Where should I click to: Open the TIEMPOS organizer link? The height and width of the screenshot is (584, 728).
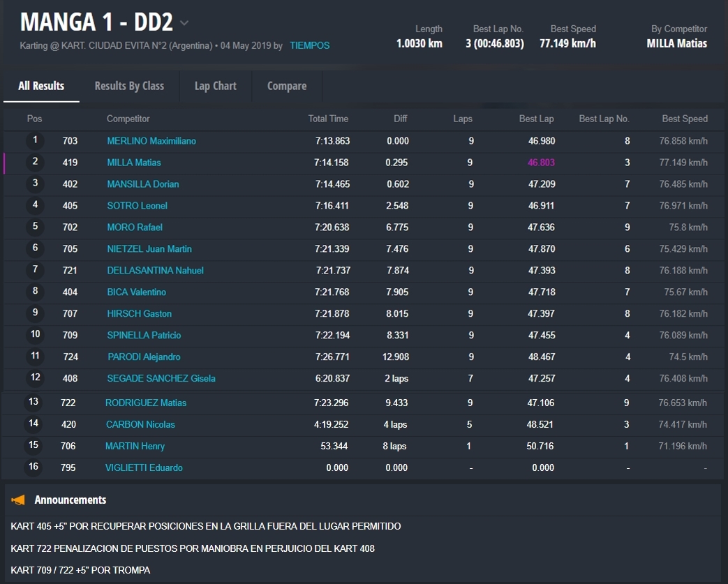coord(309,45)
